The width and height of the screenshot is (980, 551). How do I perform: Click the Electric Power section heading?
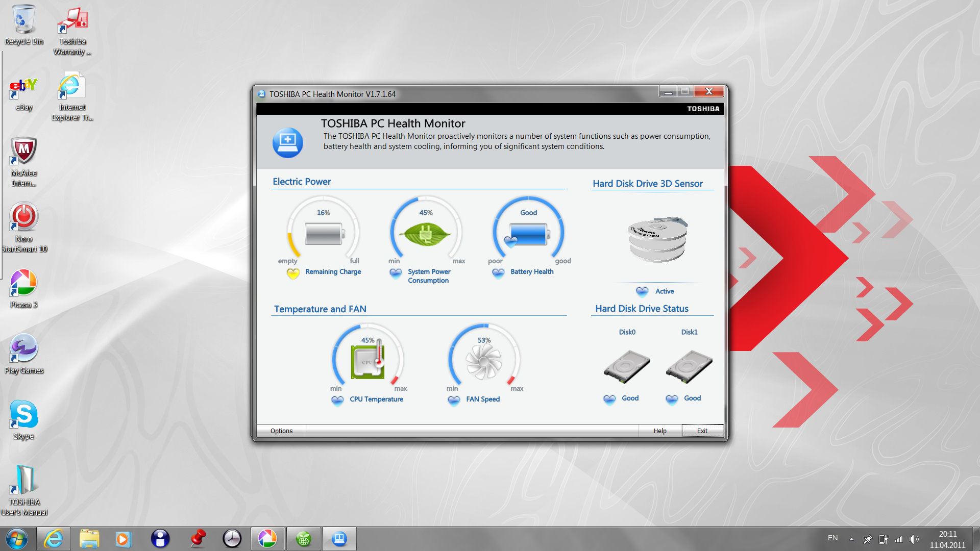pos(302,182)
